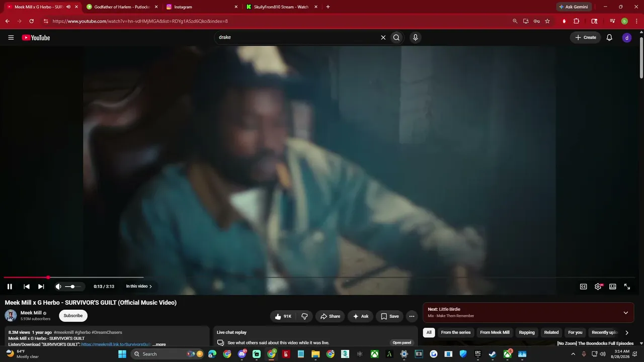Select the 'Related' filter chip
Image resolution: width=644 pixels, height=362 pixels.
pyautogui.click(x=551, y=332)
